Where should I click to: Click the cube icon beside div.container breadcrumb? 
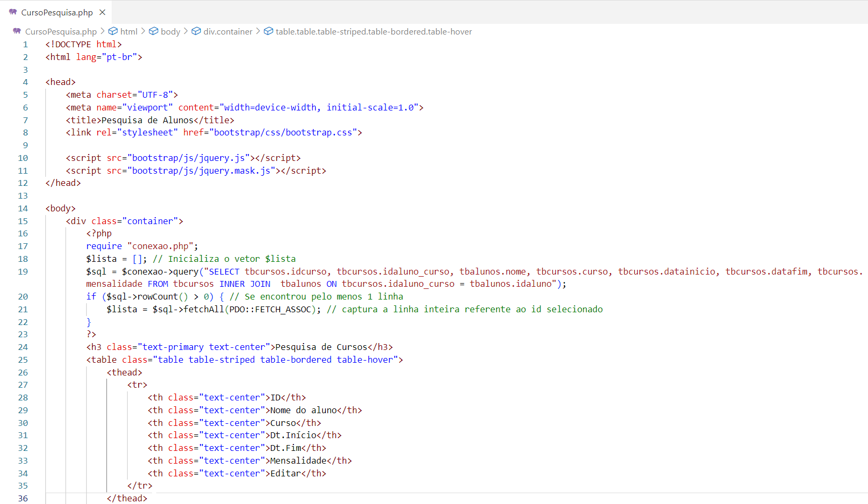pyautogui.click(x=196, y=31)
